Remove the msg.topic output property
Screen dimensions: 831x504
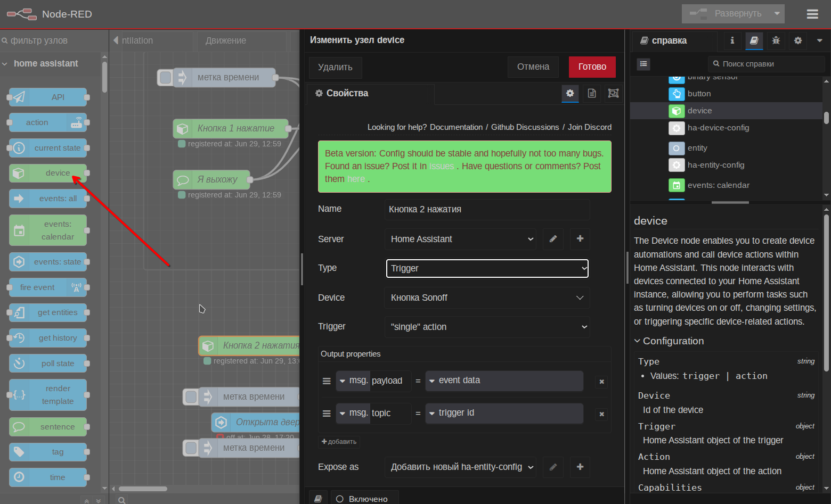601,414
